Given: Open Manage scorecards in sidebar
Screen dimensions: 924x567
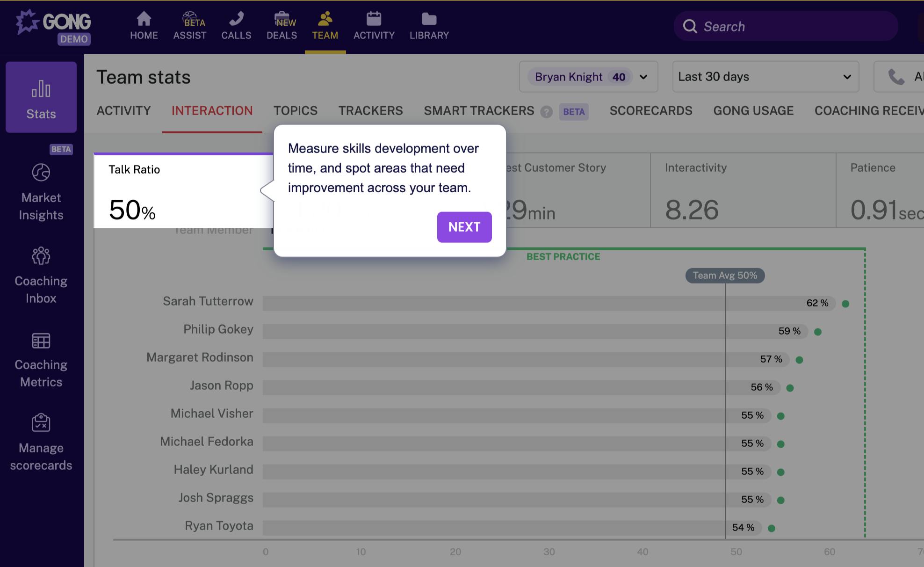Looking at the screenshot, I should (x=41, y=443).
